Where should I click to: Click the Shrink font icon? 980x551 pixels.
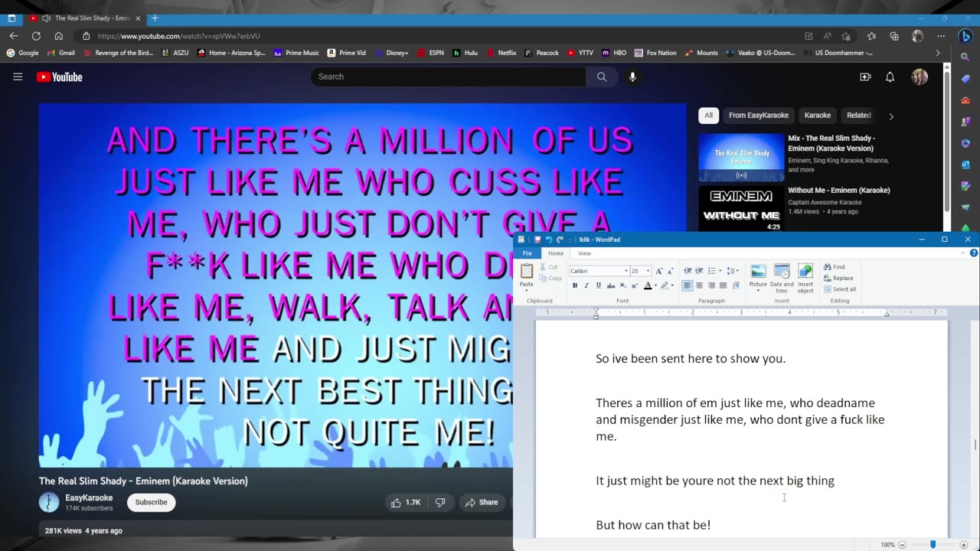pyautogui.click(x=671, y=271)
